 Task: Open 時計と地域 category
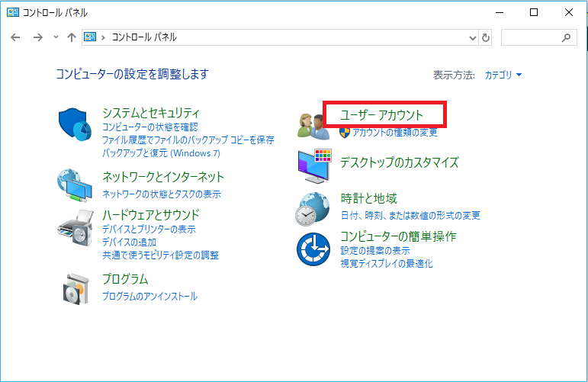368,198
